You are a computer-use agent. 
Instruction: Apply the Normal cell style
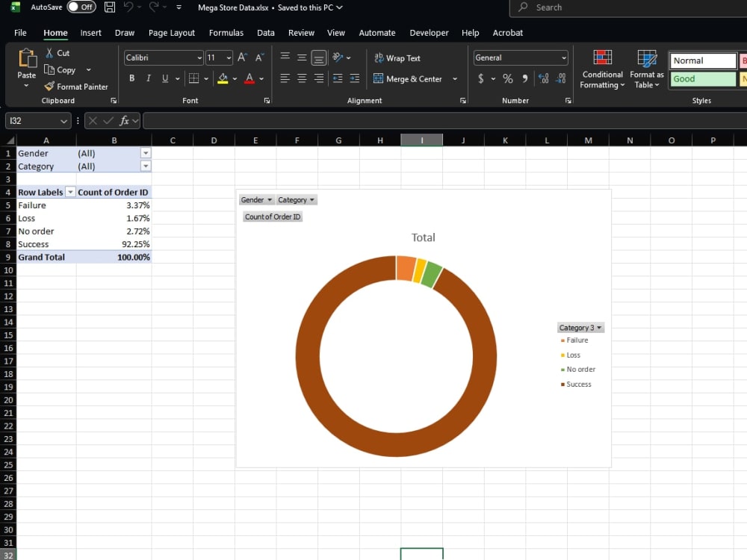click(703, 60)
